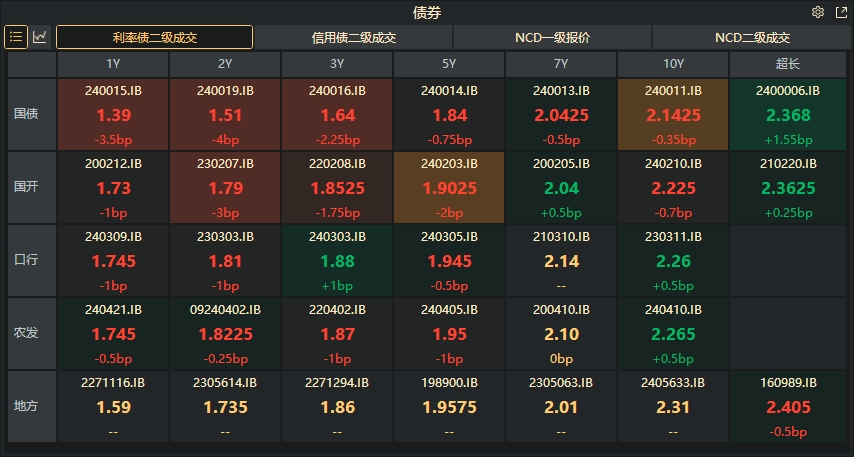Select the 利率债二级成交 tab
This screenshot has height=457, width=854.
tap(154, 38)
